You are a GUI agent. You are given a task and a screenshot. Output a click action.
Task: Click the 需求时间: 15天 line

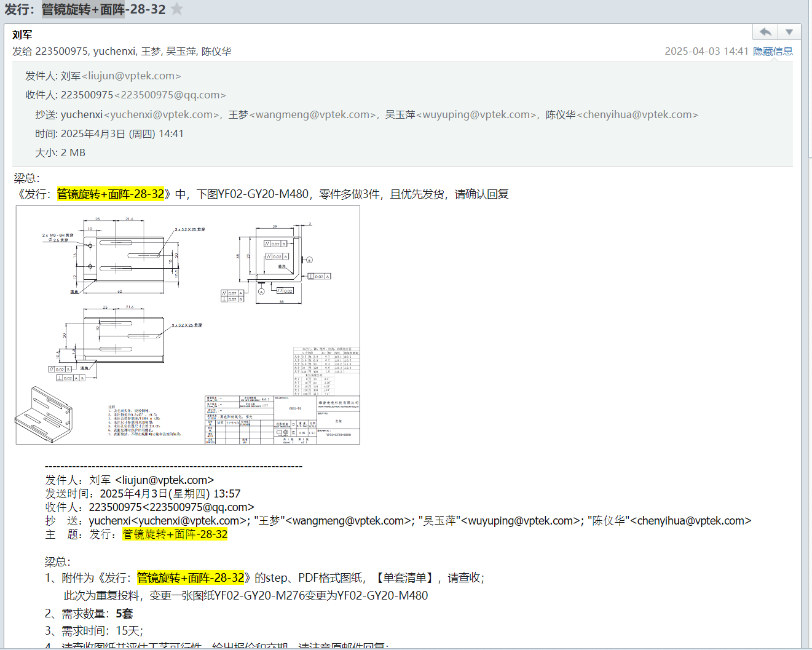[x=94, y=631]
